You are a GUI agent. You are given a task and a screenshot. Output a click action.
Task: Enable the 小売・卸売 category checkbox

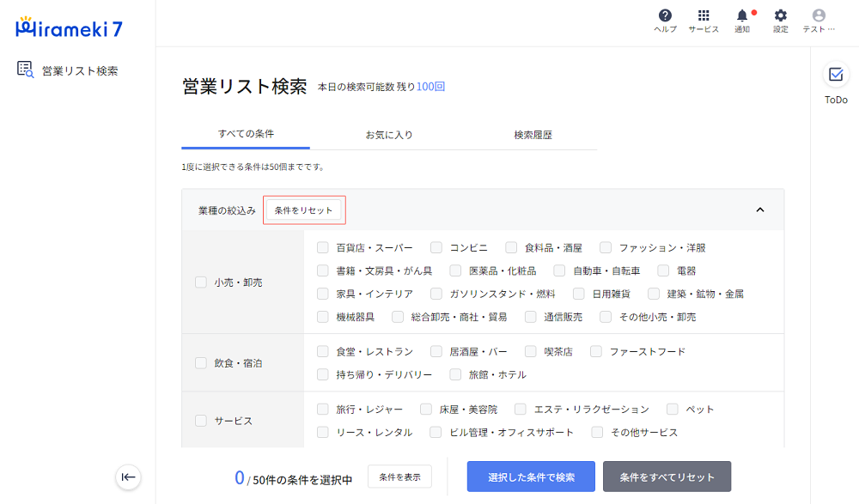[x=199, y=282]
